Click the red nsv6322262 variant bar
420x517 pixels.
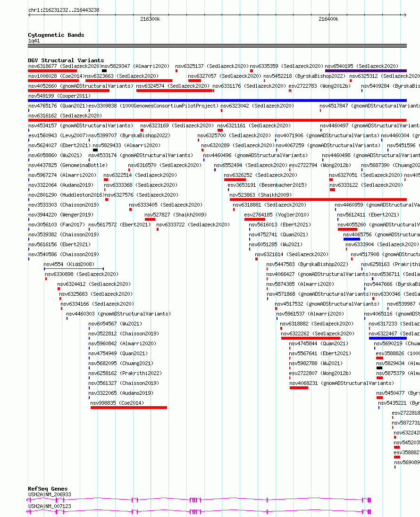click(x=311, y=338)
